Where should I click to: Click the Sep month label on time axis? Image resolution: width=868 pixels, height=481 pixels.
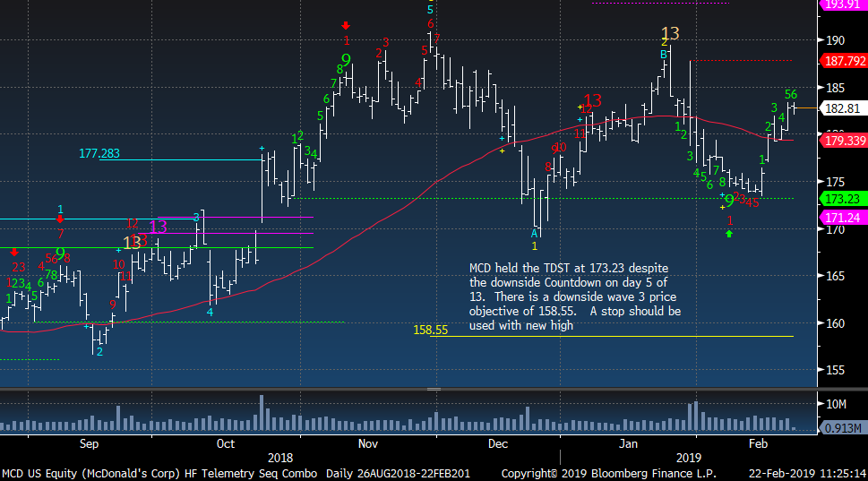[89, 444]
